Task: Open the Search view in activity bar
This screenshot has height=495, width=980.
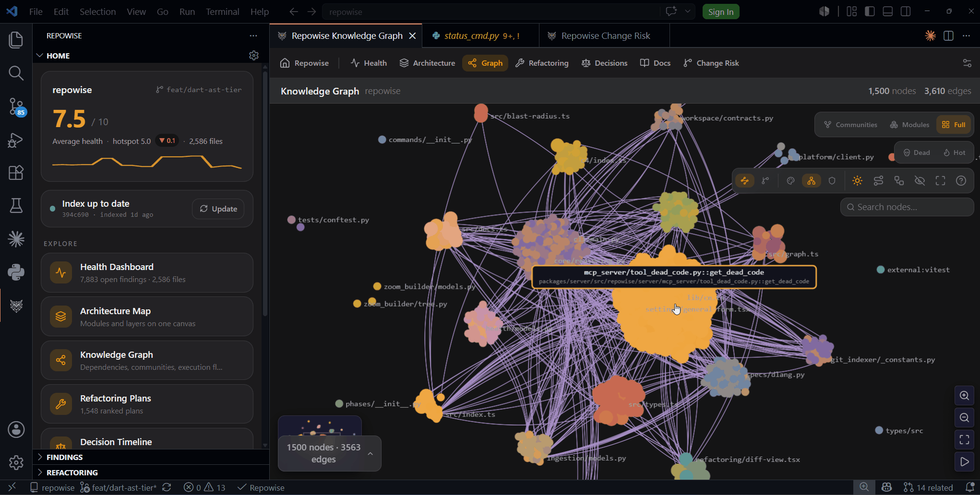Action: click(16, 73)
